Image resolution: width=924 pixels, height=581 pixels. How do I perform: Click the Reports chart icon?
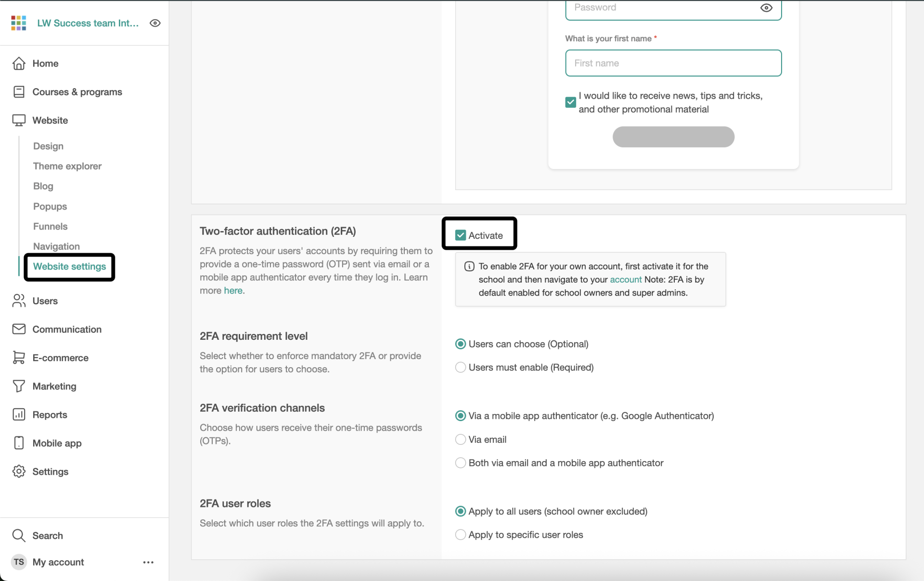coord(19,414)
